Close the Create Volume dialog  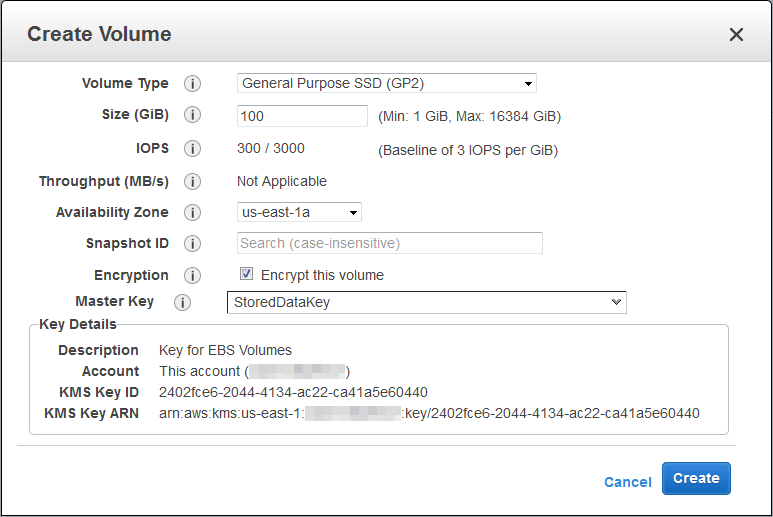pos(736,35)
